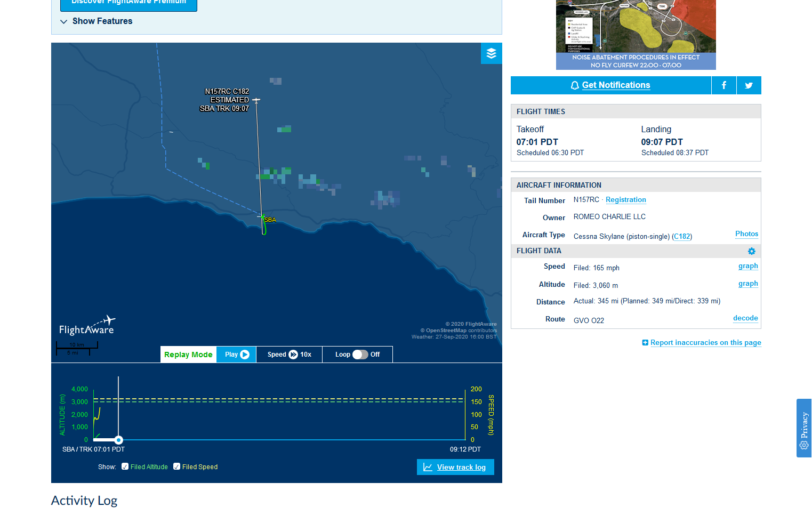Click Scheduled 06:30 PDT text

point(550,153)
